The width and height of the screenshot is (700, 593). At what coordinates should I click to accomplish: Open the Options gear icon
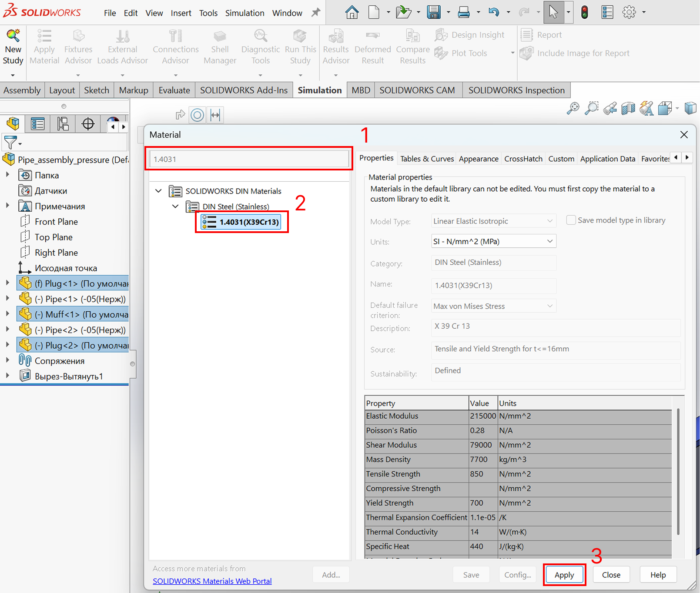629,12
